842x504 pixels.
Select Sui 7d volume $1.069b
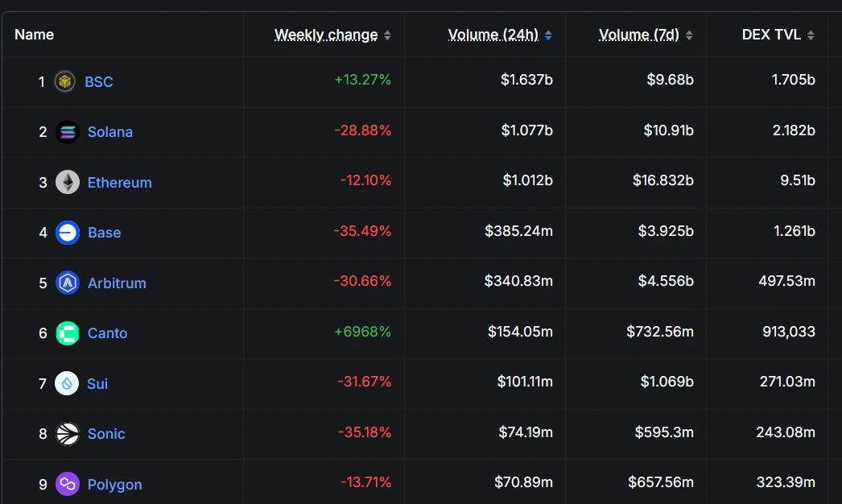667,382
